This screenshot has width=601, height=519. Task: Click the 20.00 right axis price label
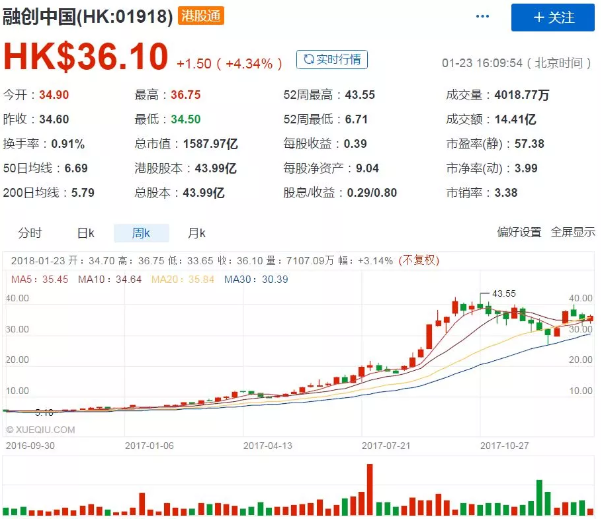(x=581, y=360)
